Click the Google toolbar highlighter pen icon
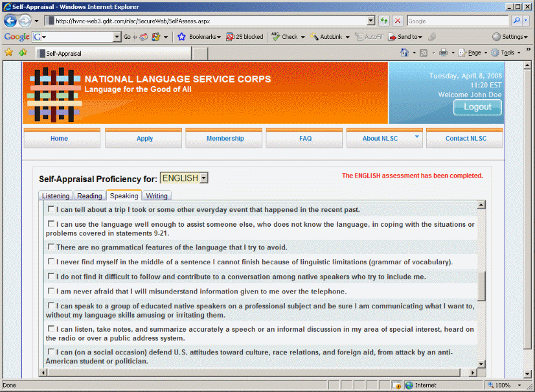Screen dimensions: 535x392 click(x=432, y=36)
